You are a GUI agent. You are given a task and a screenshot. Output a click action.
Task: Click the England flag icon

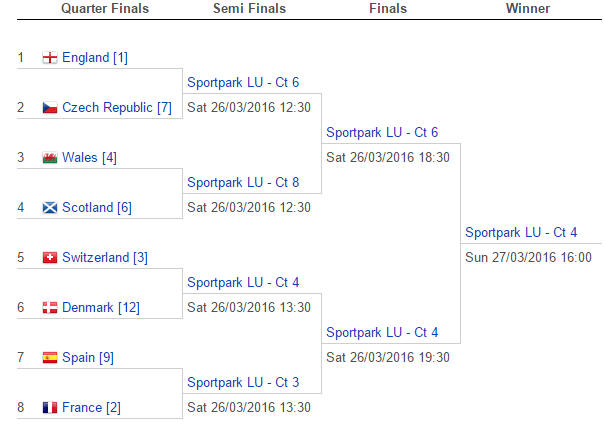click(x=49, y=58)
